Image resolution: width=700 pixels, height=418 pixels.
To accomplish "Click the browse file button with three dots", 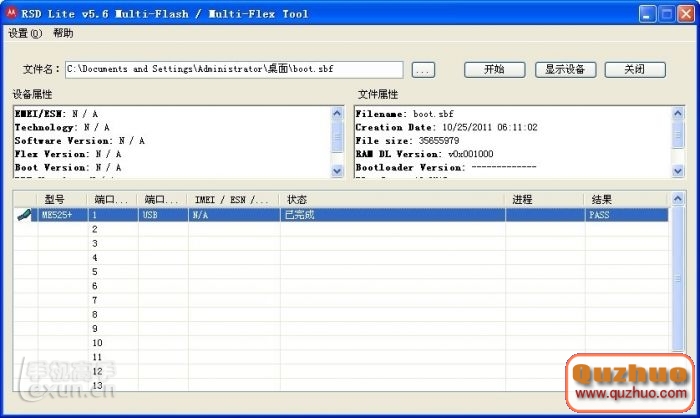I will click(x=423, y=70).
